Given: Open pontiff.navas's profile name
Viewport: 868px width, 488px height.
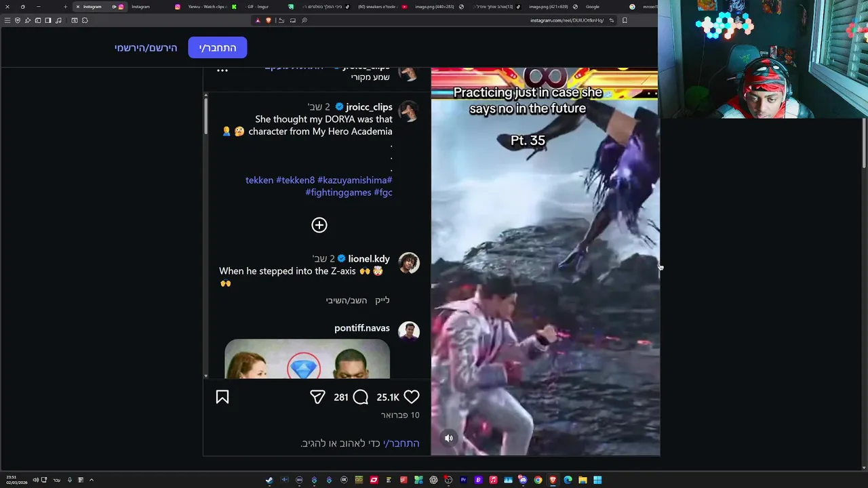Looking at the screenshot, I should tap(362, 328).
